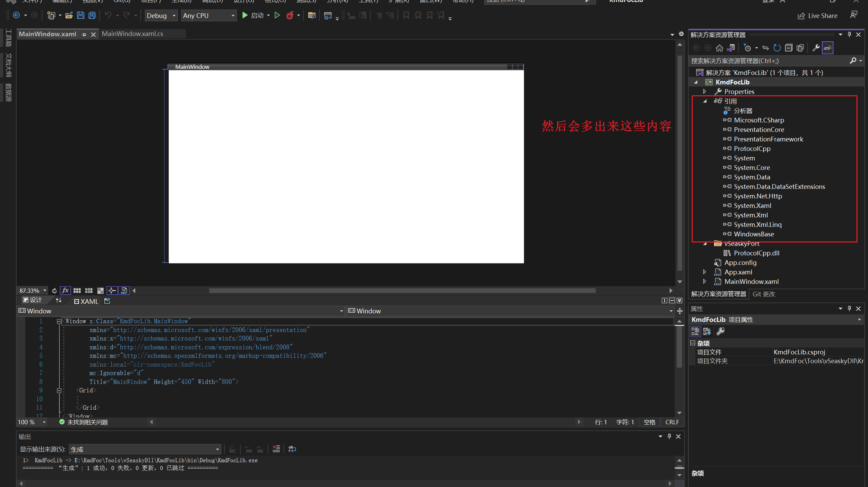Viewport: 868px width, 487px height.
Task: Toggle artboard background checkerboard icon
Action: [100, 291]
